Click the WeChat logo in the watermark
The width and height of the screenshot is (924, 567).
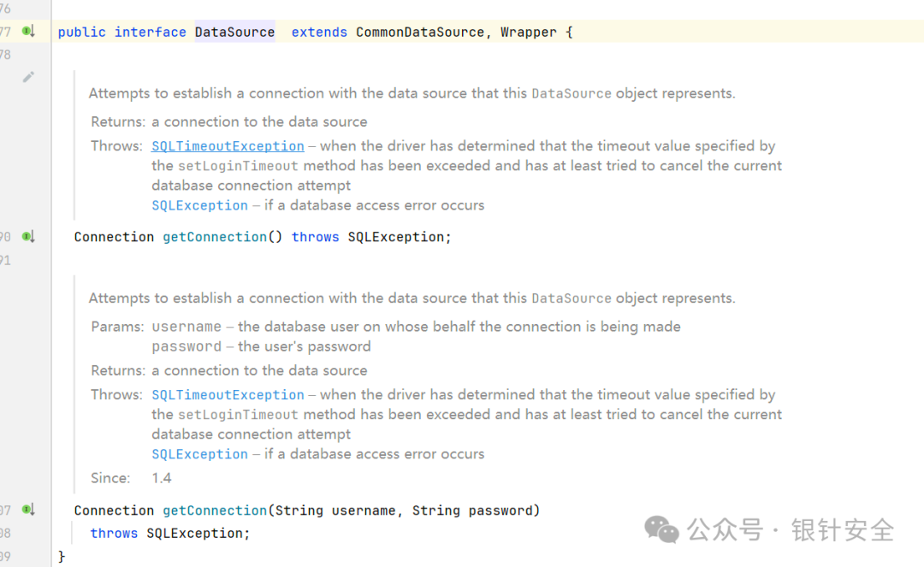661,529
